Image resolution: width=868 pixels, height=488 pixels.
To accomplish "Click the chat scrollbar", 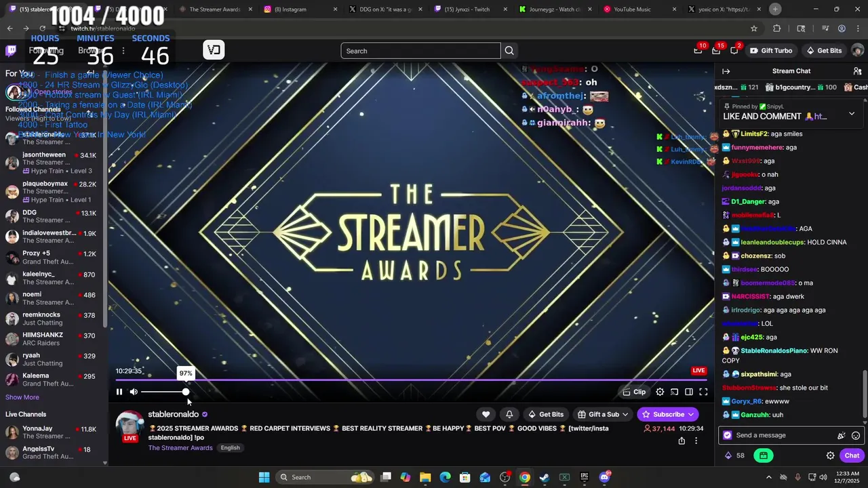I will tap(865, 393).
